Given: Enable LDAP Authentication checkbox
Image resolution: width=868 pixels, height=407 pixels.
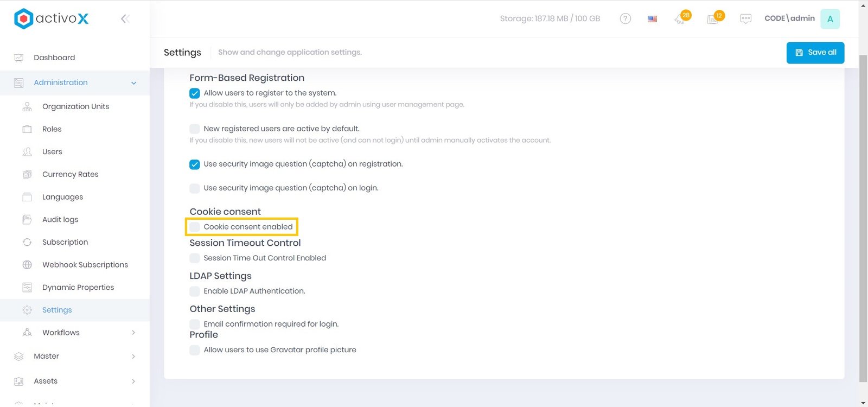Looking at the screenshot, I should coord(195,291).
